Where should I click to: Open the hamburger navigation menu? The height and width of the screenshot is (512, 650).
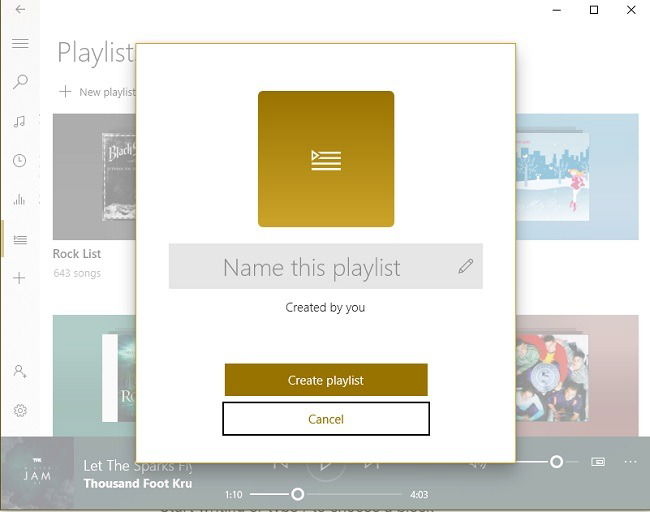20,43
